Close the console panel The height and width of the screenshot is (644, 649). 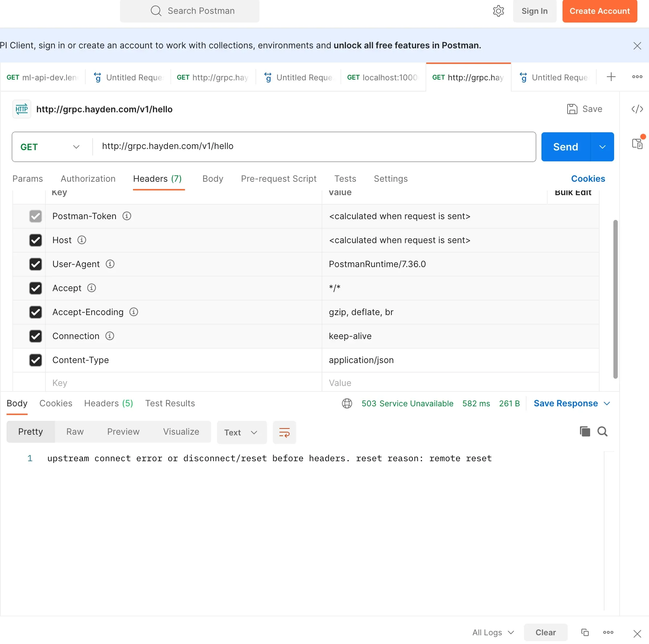click(x=637, y=633)
